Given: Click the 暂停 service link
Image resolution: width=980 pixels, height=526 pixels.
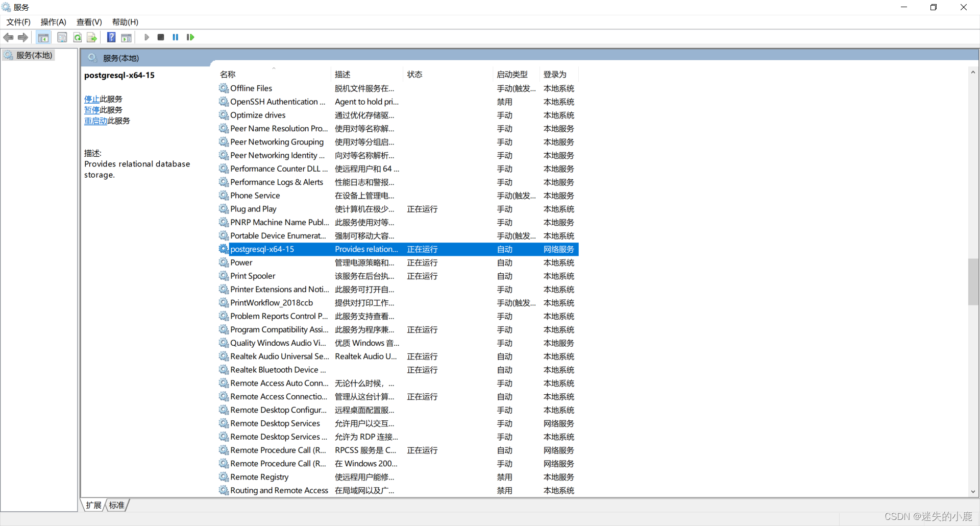Looking at the screenshot, I should tap(92, 110).
